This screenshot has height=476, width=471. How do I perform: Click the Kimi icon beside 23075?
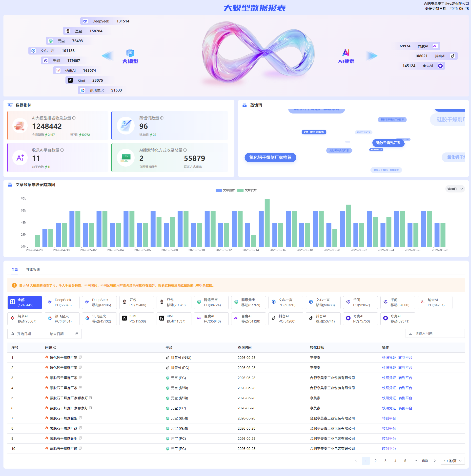[70, 80]
